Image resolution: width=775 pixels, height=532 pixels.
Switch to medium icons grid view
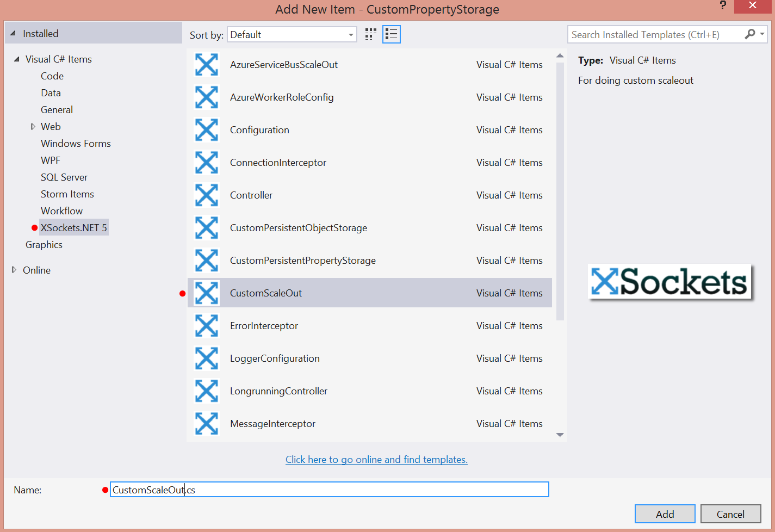pyautogui.click(x=370, y=34)
